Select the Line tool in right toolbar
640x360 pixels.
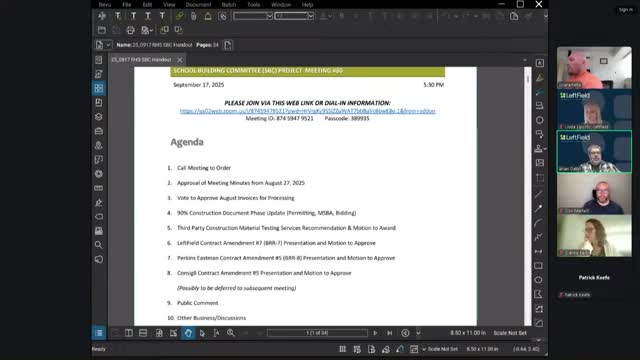[539, 194]
